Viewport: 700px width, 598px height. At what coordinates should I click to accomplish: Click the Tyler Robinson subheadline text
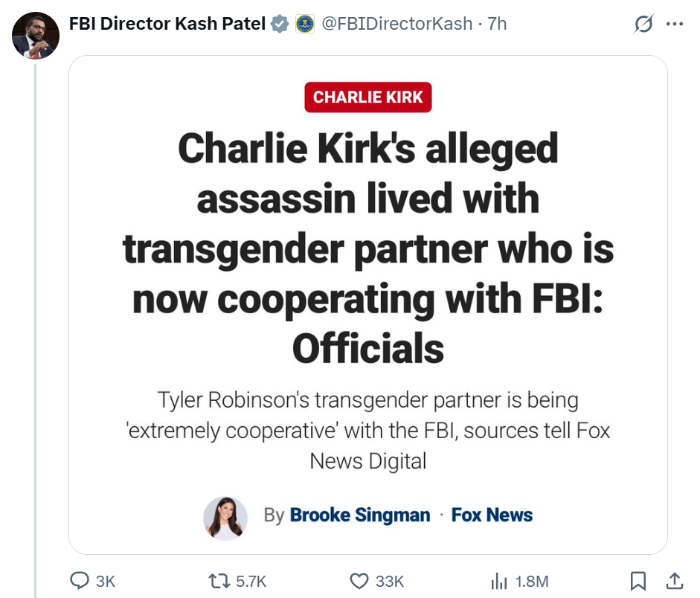pyautogui.click(x=368, y=430)
